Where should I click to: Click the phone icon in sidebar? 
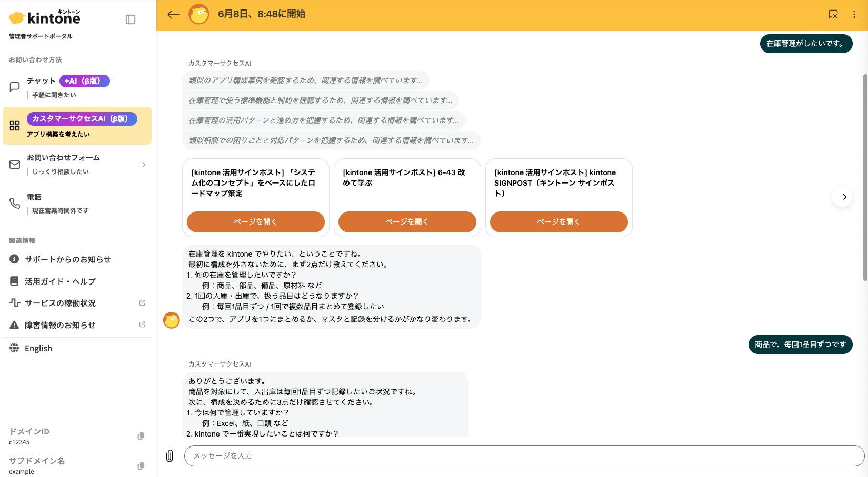[x=15, y=204]
